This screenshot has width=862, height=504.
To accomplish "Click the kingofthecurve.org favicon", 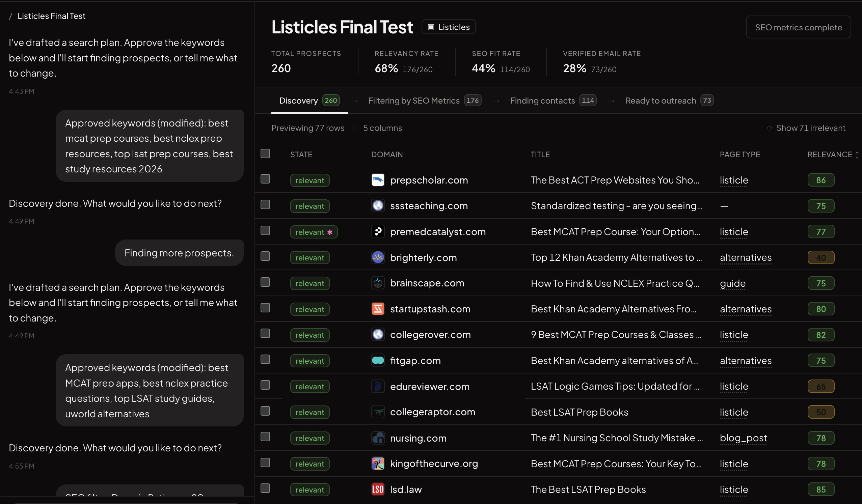I will coord(378,463).
